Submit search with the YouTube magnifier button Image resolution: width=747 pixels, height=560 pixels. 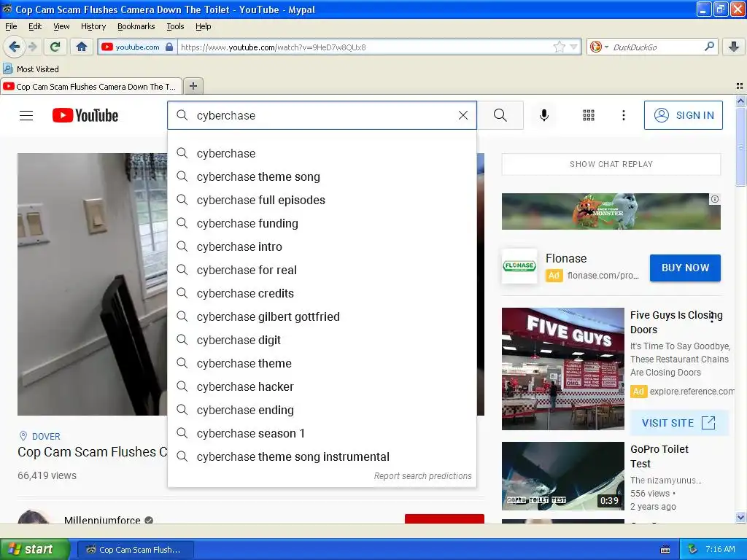pos(500,115)
